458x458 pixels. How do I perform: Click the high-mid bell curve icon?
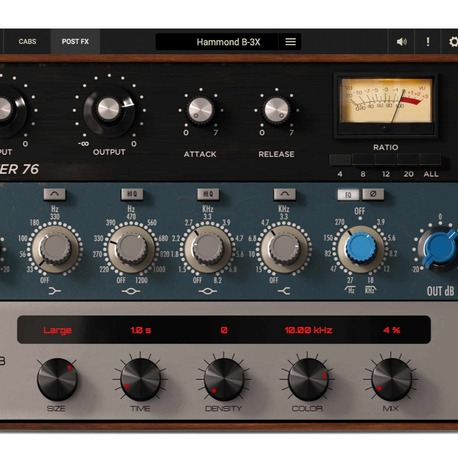207,291
